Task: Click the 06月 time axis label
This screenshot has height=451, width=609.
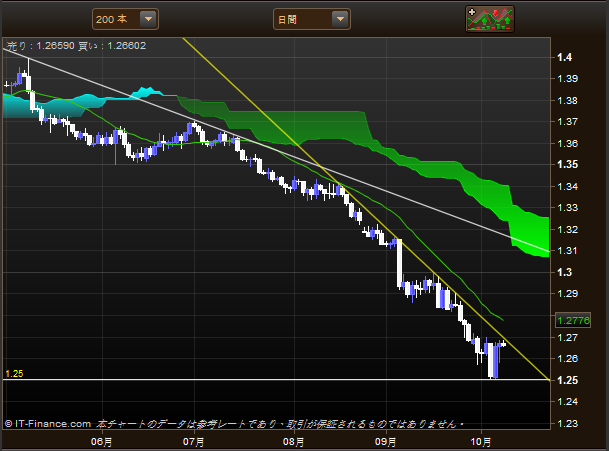Action: tap(102, 442)
